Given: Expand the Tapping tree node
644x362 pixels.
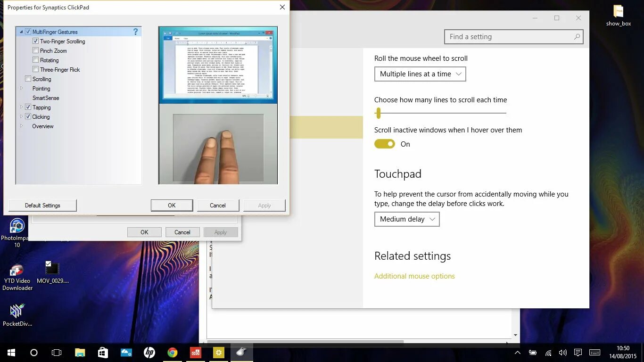Looking at the screenshot, I should [x=21, y=107].
